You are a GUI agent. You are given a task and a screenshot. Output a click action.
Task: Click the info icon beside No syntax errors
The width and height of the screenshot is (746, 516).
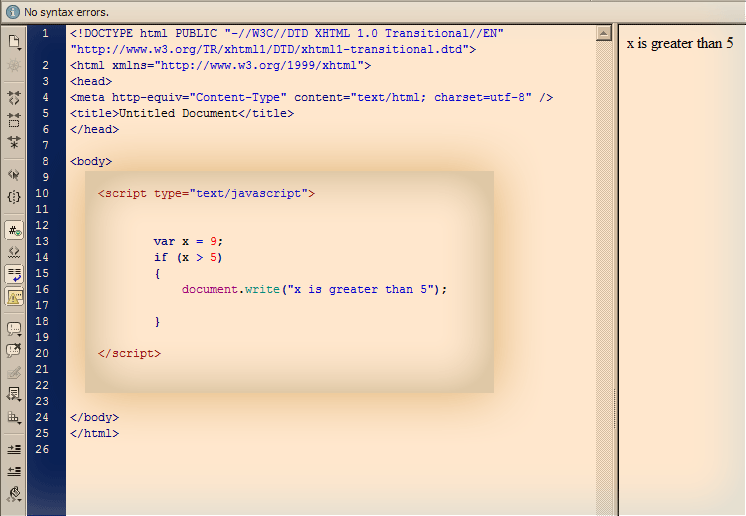point(13,12)
